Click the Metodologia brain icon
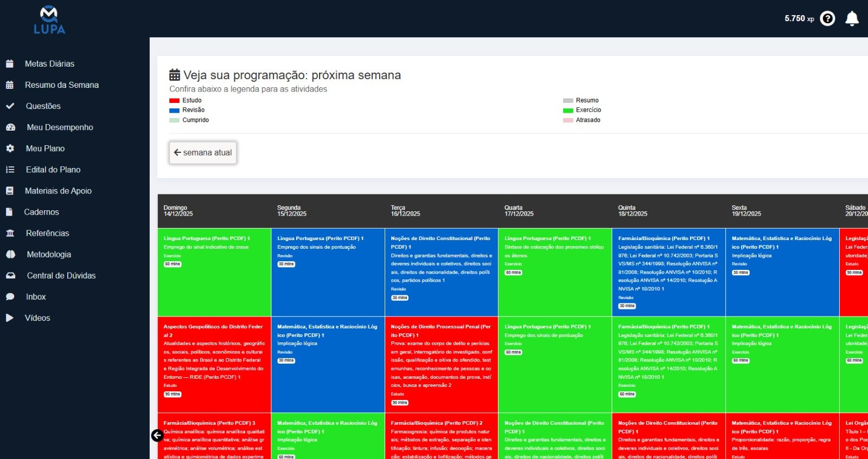This screenshot has height=459, width=868. (x=10, y=254)
